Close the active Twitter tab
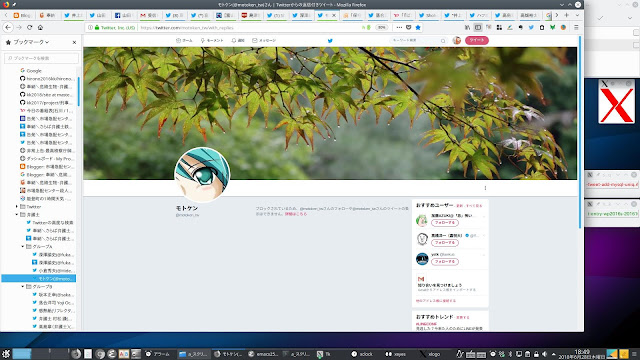 (334, 15)
